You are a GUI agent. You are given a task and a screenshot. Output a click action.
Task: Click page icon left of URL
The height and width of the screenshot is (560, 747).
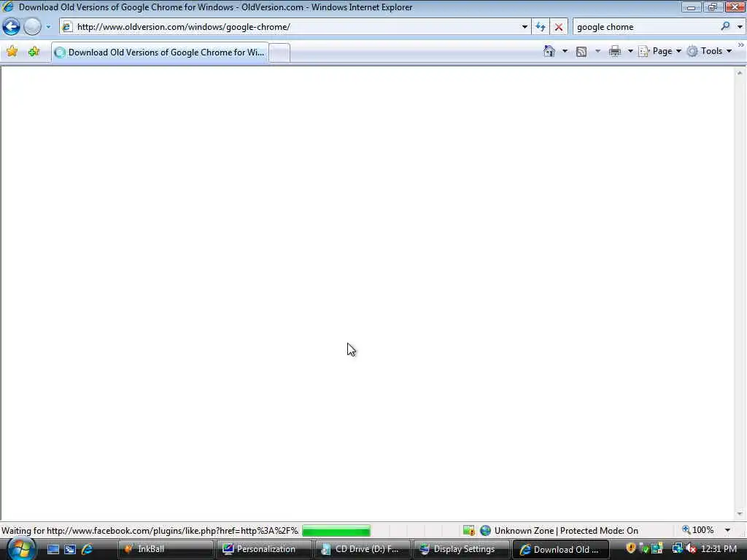(67, 27)
